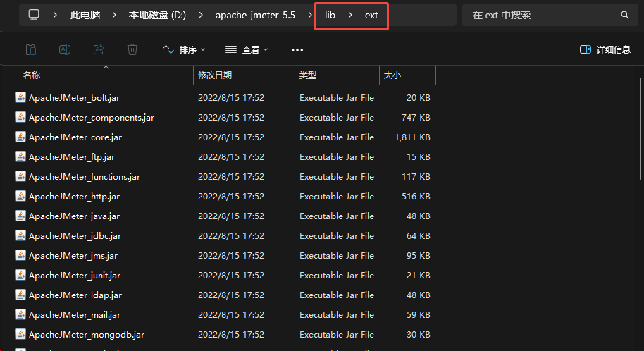644x351 pixels.
Task: Click the paste clipboard toolbar icon
Action: click(x=31, y=50)
